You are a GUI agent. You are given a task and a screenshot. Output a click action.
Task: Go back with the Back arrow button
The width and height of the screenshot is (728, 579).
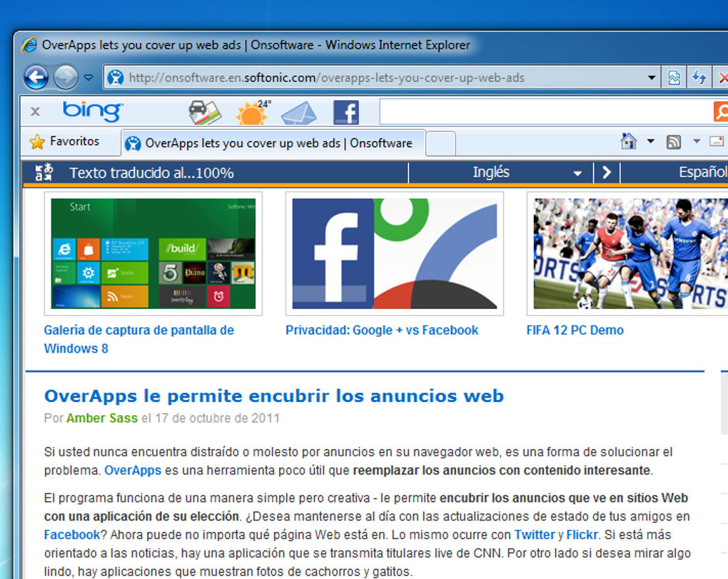[36, 77]
